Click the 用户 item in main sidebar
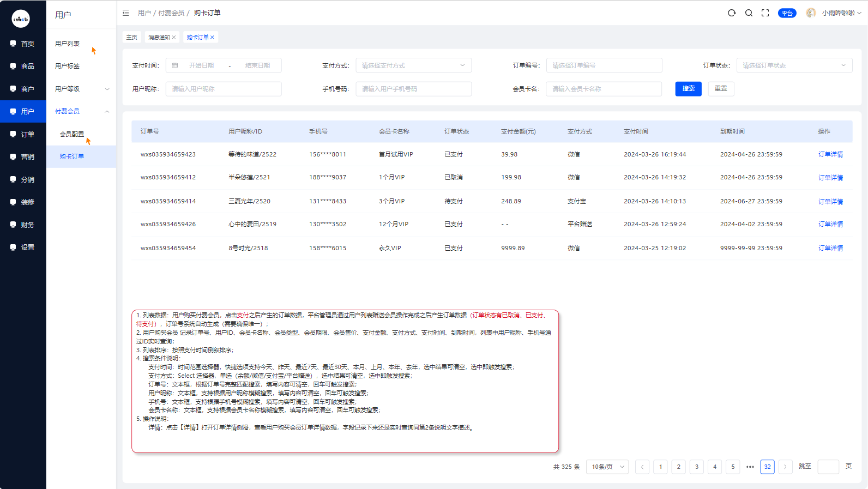 point(23,111)
